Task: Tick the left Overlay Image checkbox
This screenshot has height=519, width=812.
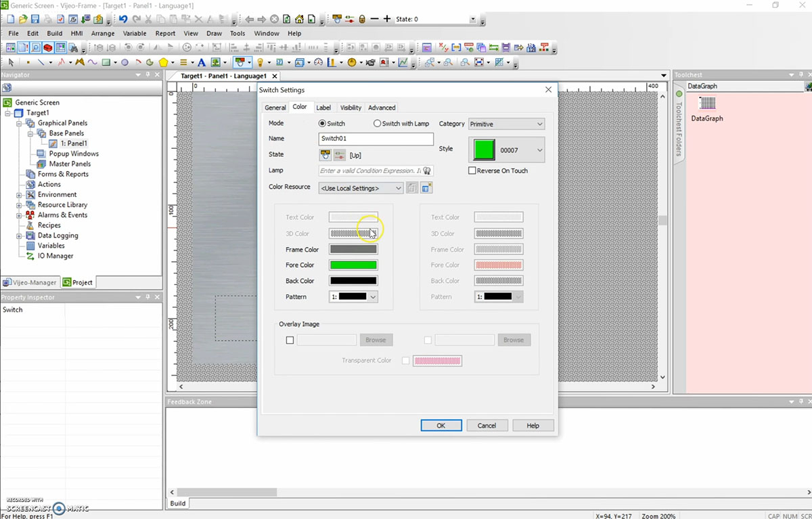Action: [x=290, y=340]
